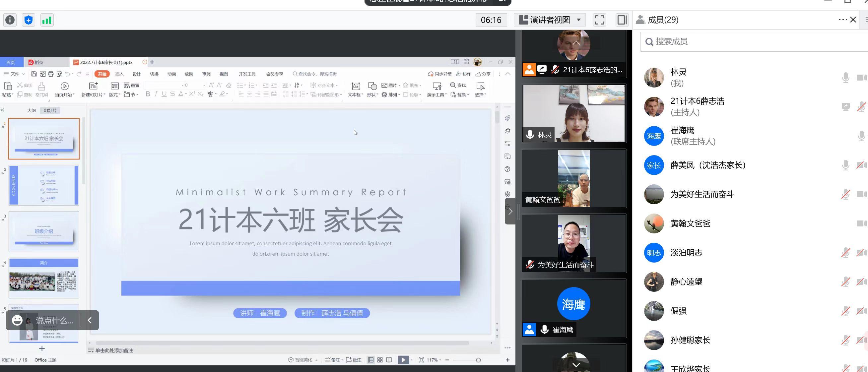Toggle underline formatting U
This screenshot has width=868, height=372.
pyautogui.click(x=164, y=94)
